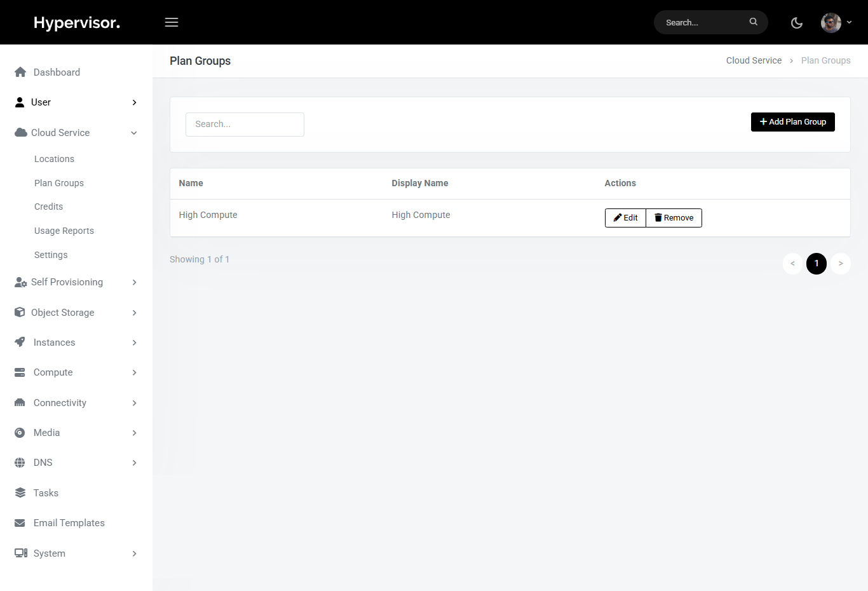The image size is (868, 591).
Task: Open Usage Reports submenu item
Action: click(64, 231)
